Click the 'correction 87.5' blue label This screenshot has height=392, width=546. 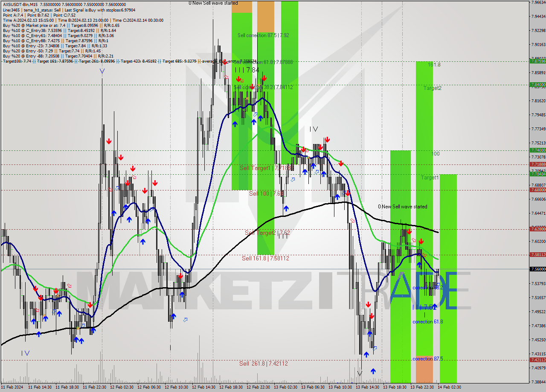[427, 359]
